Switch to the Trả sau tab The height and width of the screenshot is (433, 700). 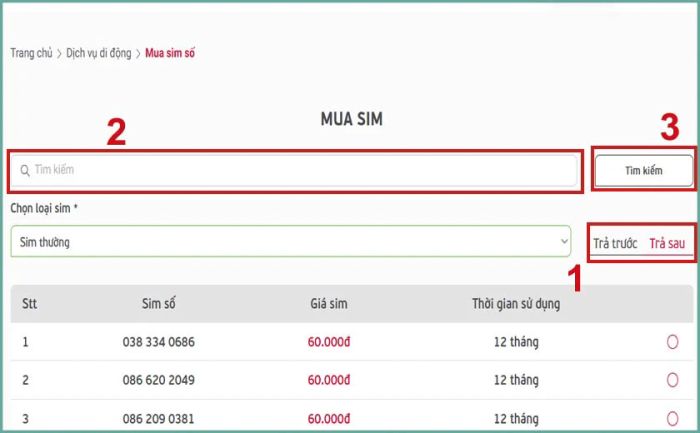(x=667, y=243)
